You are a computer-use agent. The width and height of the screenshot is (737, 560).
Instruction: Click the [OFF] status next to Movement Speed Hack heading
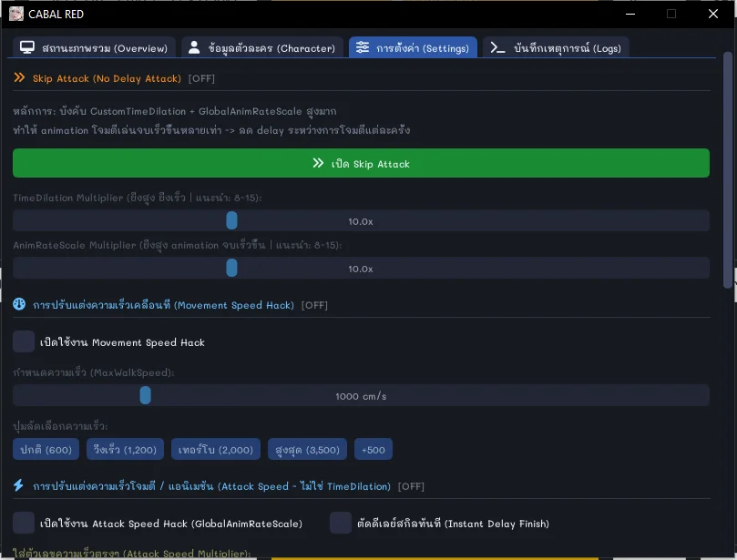[x=314, y=305]
